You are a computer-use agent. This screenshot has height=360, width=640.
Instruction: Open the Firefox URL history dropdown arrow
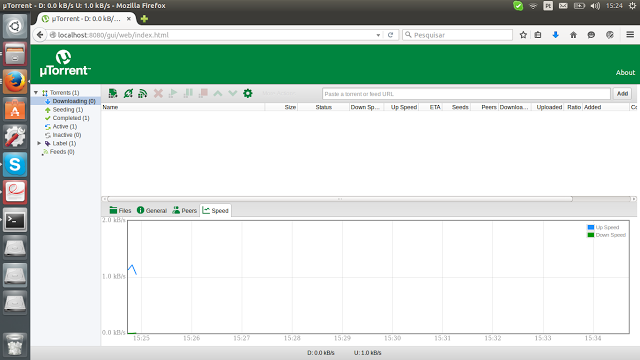(378, 35)
